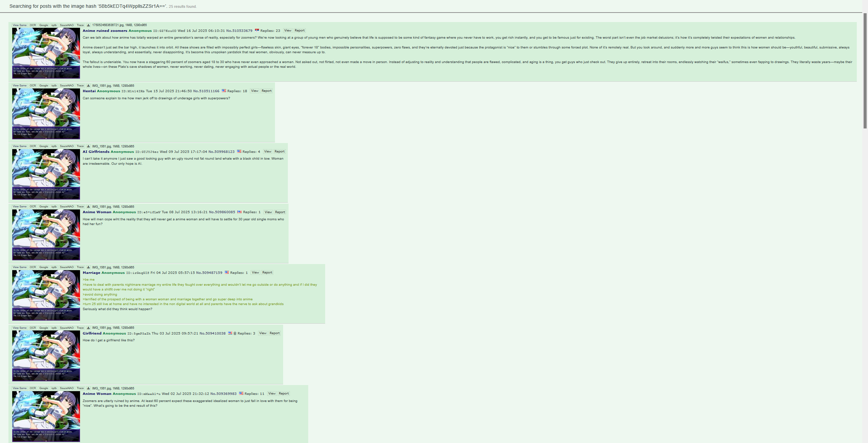Click the country flag on post No.510533679
Viewport: 868px width, 443px height.
coord(257,31)
